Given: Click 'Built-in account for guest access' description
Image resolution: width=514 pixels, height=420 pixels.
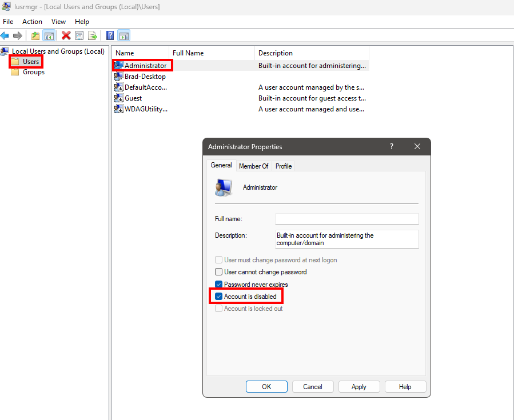Looking at the screenshot, I should click(x=312, y=98).
